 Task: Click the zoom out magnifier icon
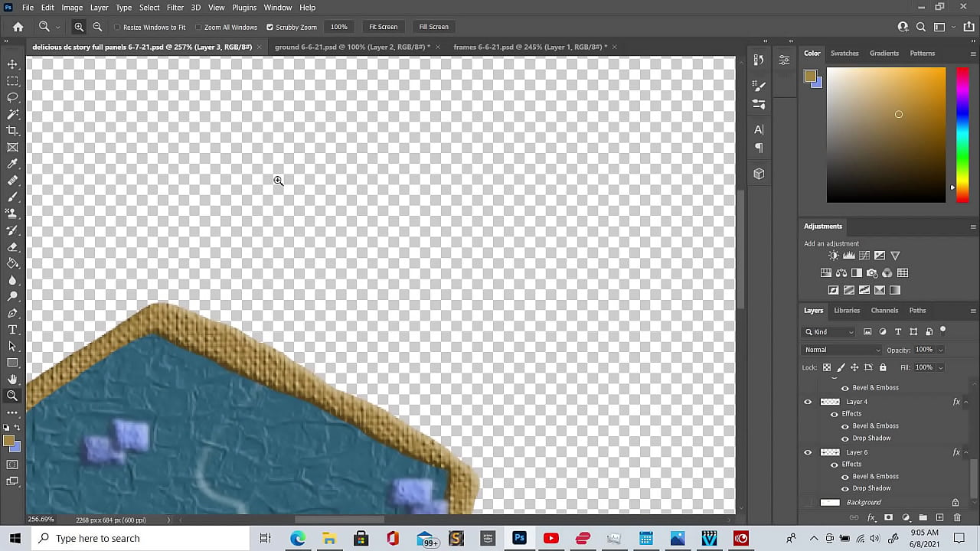click(97, 27)
